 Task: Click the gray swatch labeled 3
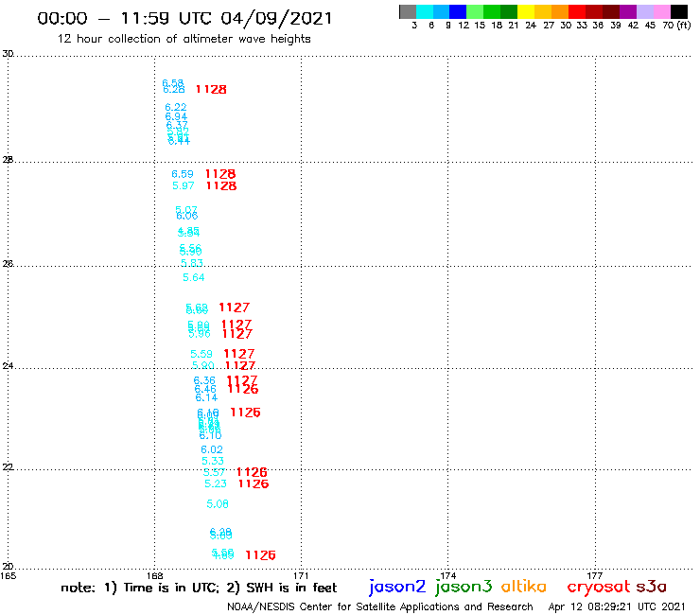[x=408, y=11]
